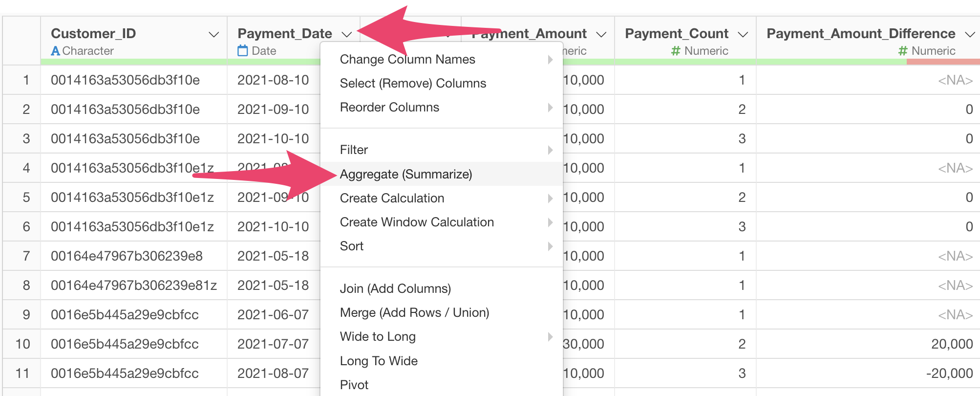Select Merge (Add Rows / Union)
The height and width of the screenshot is (396, 980).
pyautogui.click(x=414, y=312)
